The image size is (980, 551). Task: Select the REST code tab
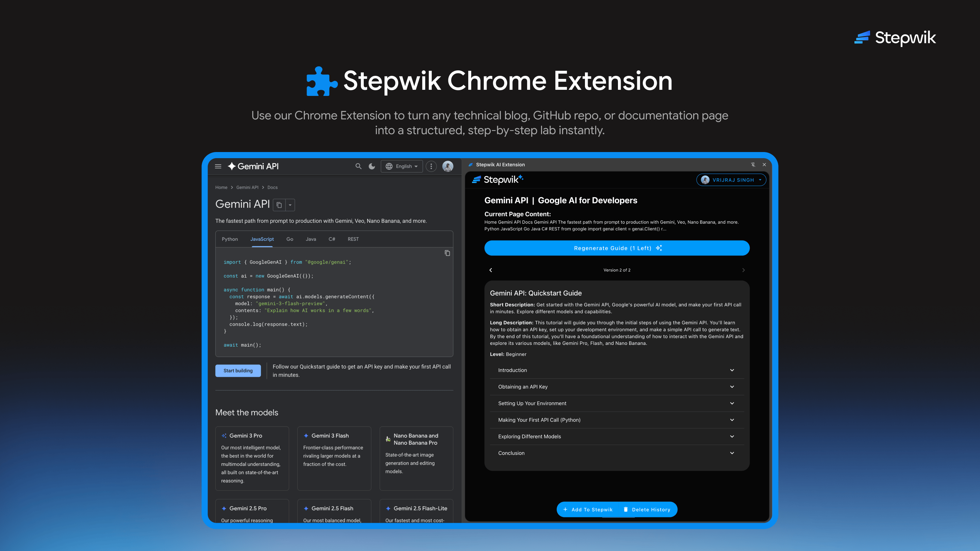353,239
